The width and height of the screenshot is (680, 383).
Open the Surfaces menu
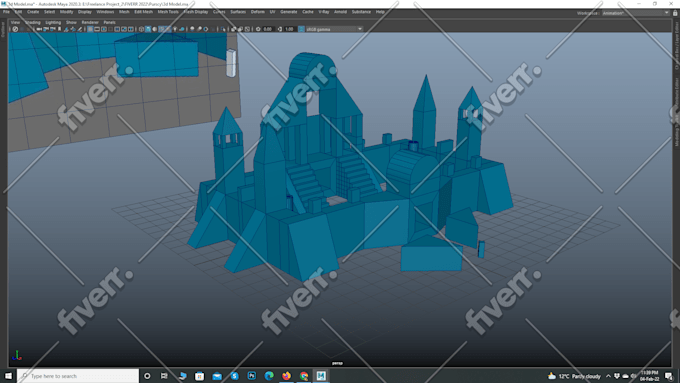238,12
